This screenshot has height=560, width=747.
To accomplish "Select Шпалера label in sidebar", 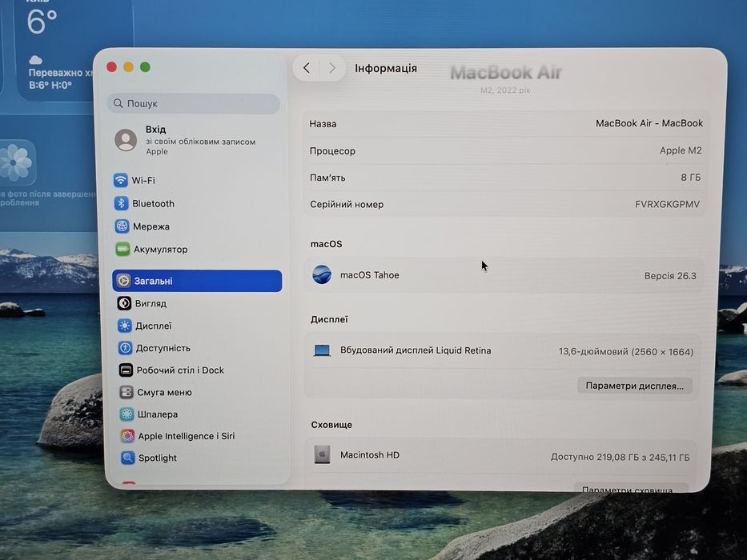I will click(x=158, y=414).
